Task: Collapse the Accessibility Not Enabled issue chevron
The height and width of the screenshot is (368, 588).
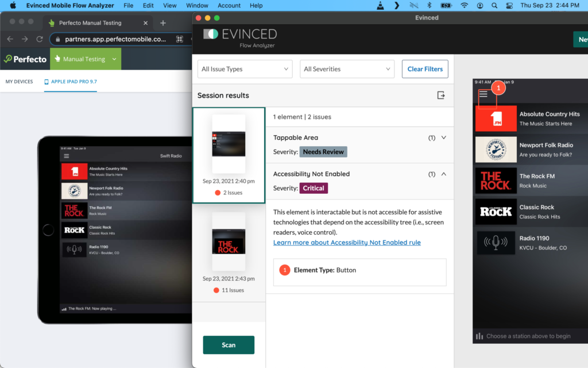Action: tap(444, 174)
